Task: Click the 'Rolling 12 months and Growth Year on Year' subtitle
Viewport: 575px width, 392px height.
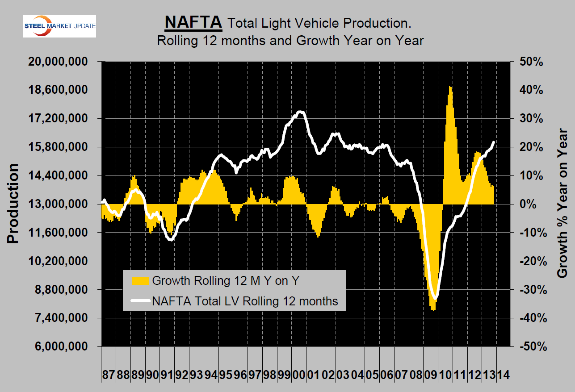Action: point(290,41)
